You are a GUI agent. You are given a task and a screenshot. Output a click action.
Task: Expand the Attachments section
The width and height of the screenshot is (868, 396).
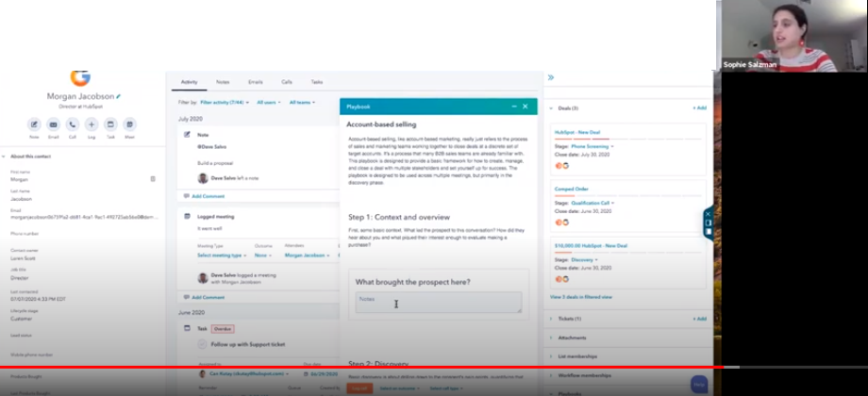551,338
